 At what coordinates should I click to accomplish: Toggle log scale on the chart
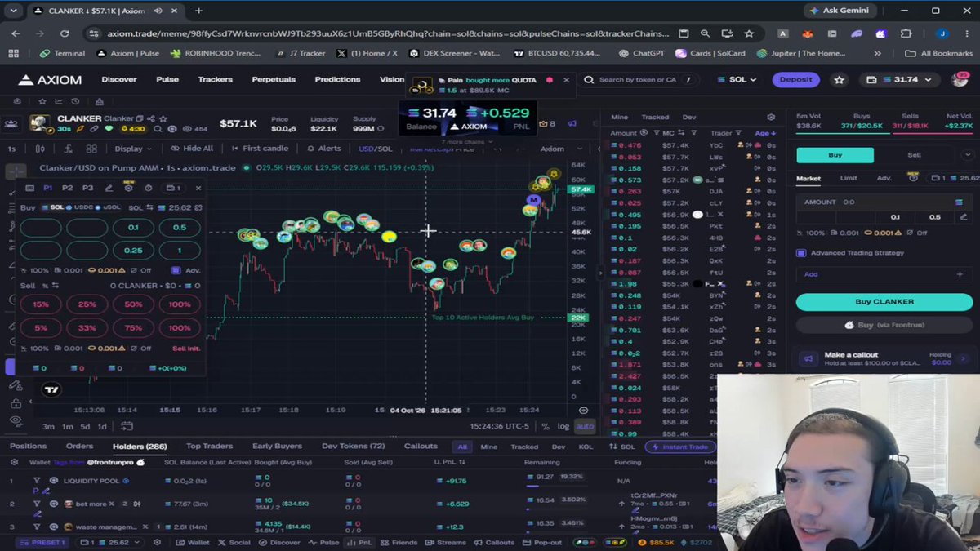click(563, 426)
